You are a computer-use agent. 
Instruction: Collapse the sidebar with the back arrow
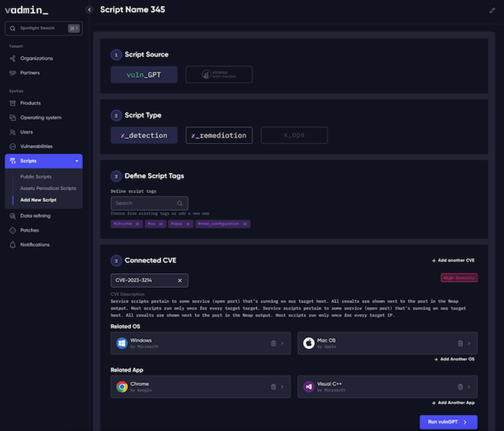(90, 10)
